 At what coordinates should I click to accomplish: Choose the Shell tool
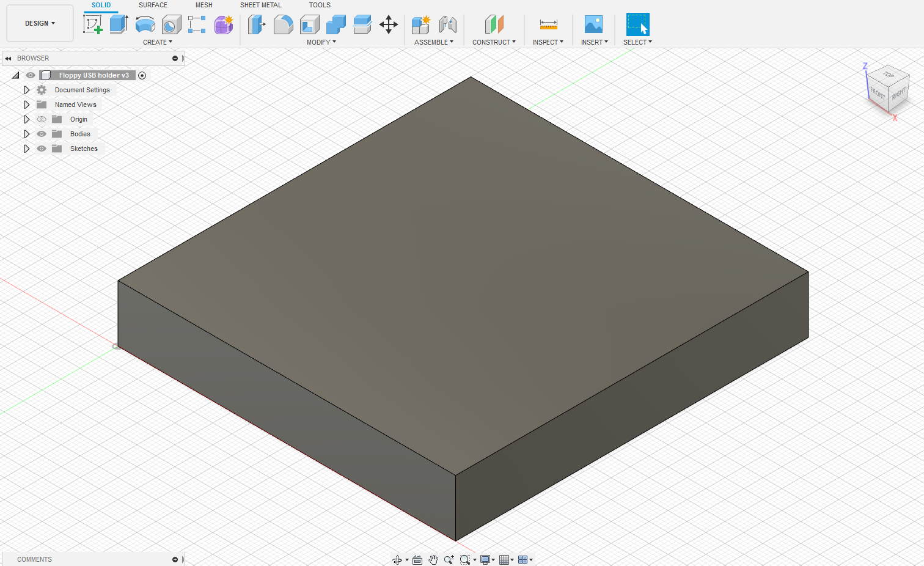pyautogui.click(x=310, y=24)
